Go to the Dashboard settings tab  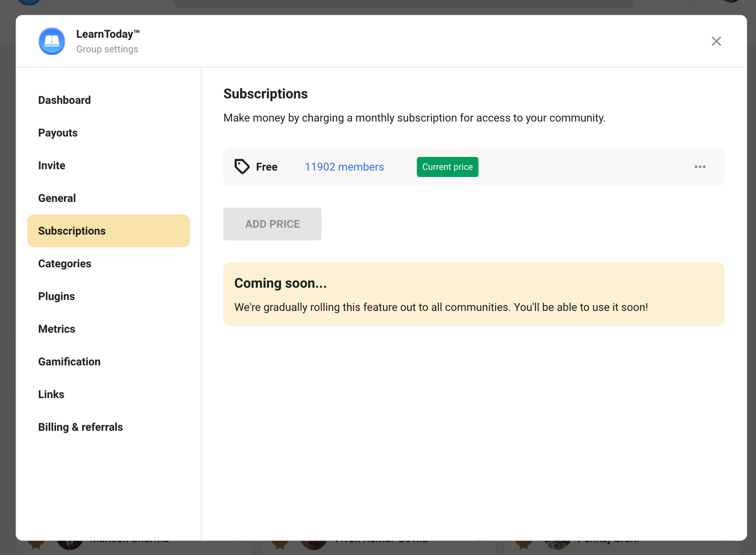(x=64, y=100)
